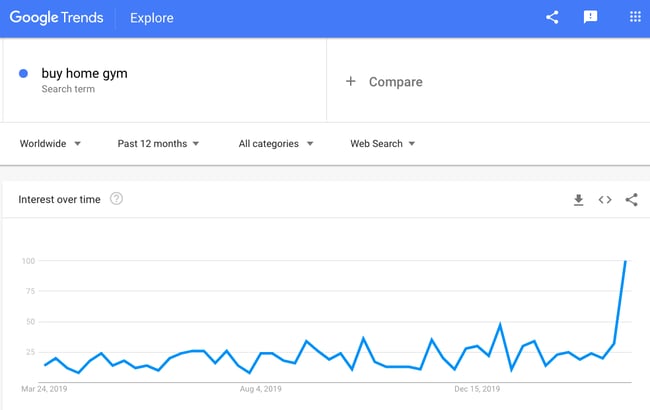
Task: Click the blue dot color indicator
Action: tap(24, 73)
